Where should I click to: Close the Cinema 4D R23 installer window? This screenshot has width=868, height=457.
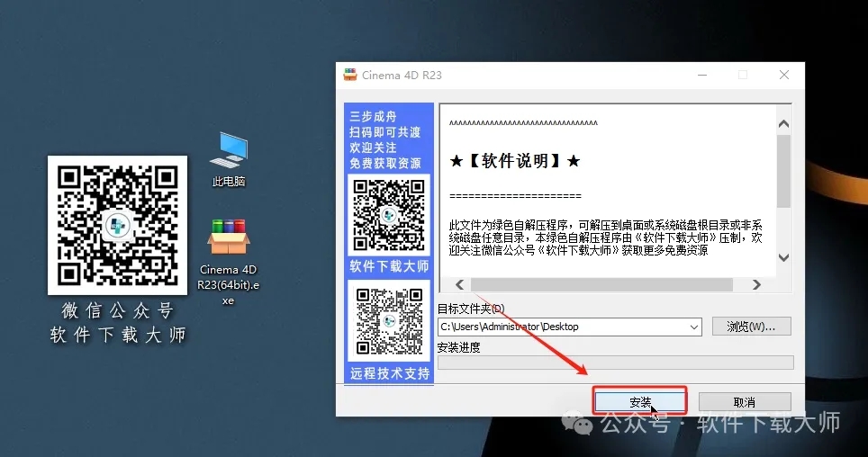tap(785, 76)
